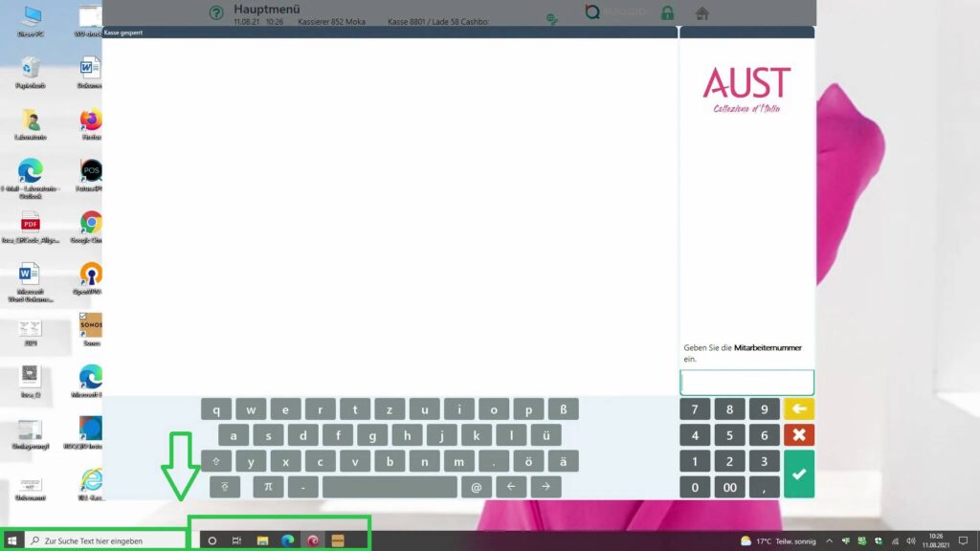Click the green help question mark icon
This screenshot has height=551, width=980.
coord(216,13)
